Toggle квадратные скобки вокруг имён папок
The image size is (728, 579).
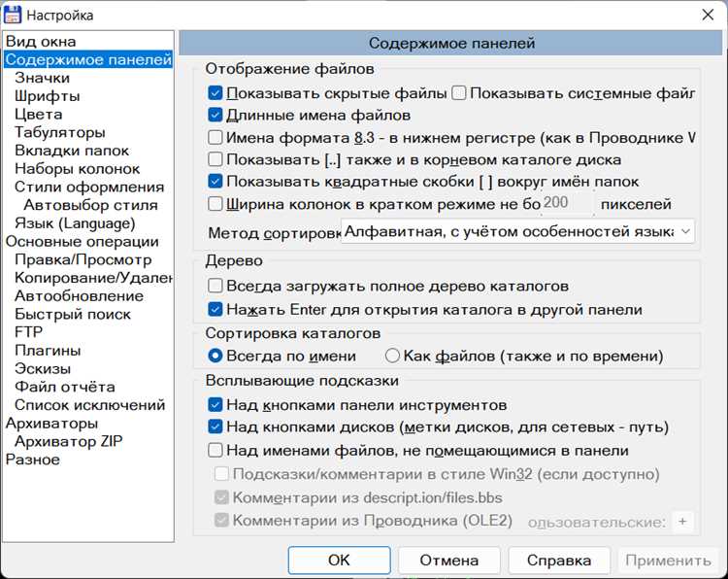pyautogui.click(x=215, y=182)
